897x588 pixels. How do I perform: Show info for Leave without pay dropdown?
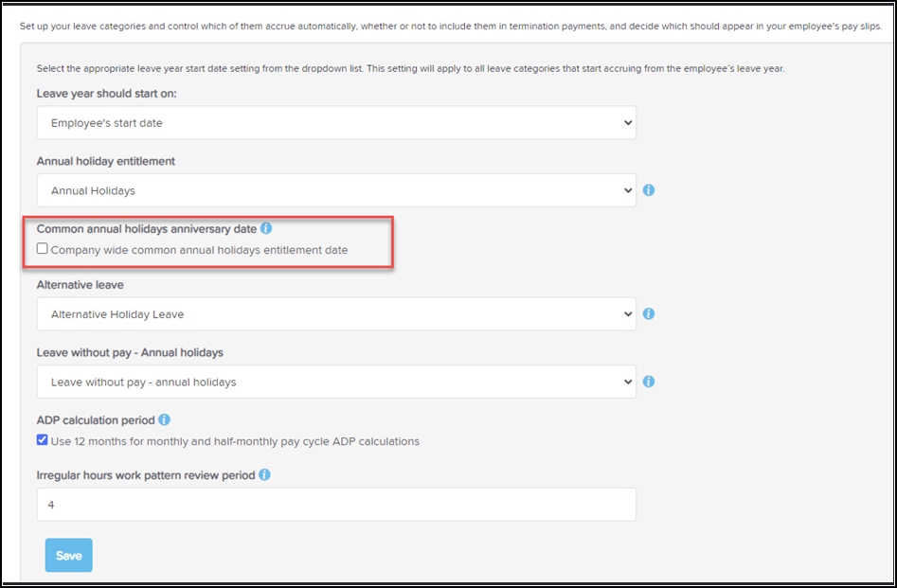[649, 382]
